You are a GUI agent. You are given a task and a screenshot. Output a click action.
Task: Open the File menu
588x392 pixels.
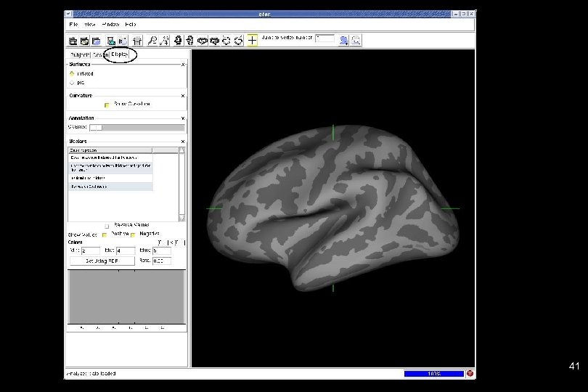(73, 25)
